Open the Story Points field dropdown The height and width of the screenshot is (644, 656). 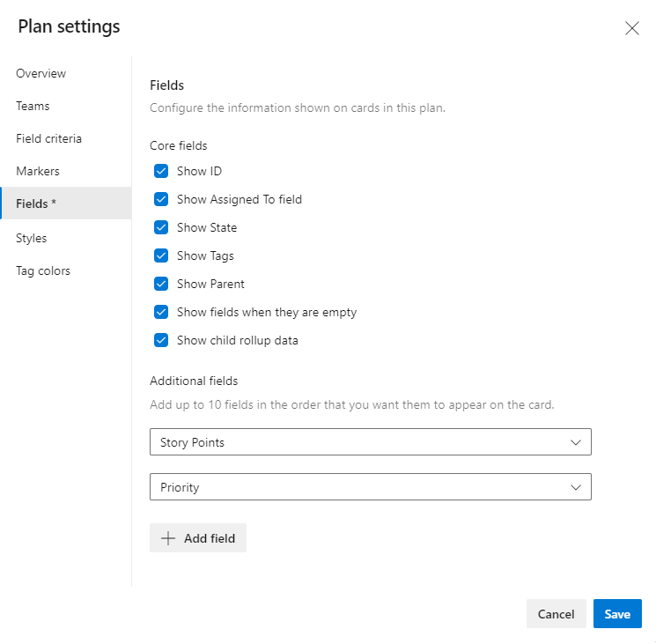pyautogui.click(x=370, y=442)
